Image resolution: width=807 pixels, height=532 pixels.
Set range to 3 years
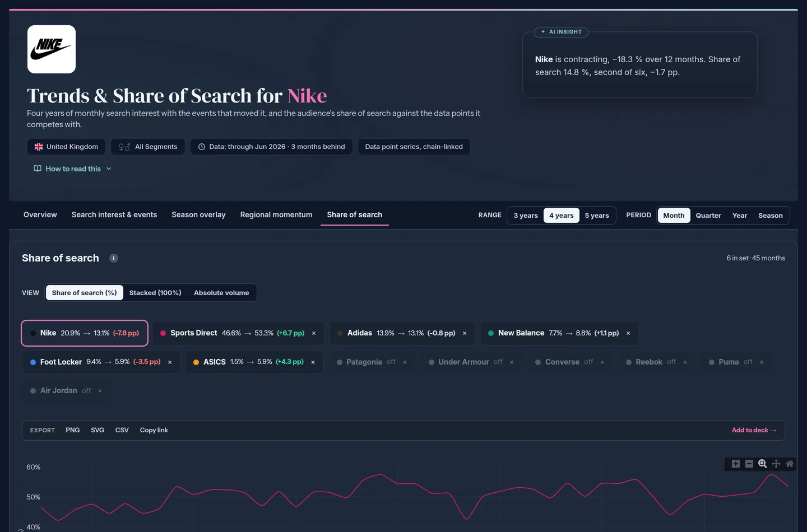pos(526,216)
